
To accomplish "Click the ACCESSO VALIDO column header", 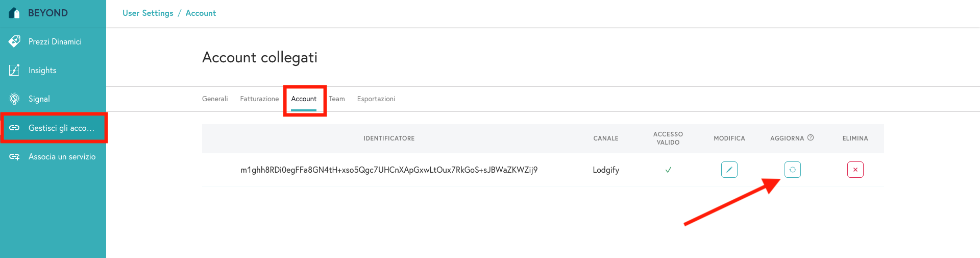I will click(668, 138).
